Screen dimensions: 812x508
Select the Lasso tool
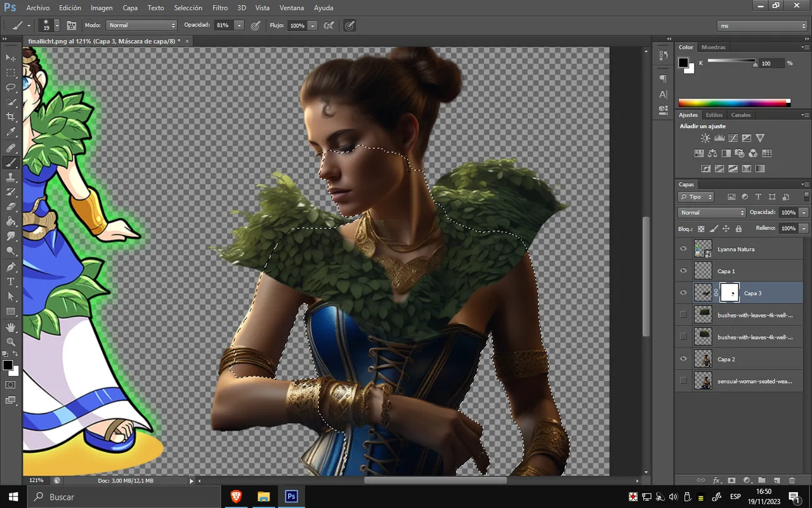pos(11,88)
